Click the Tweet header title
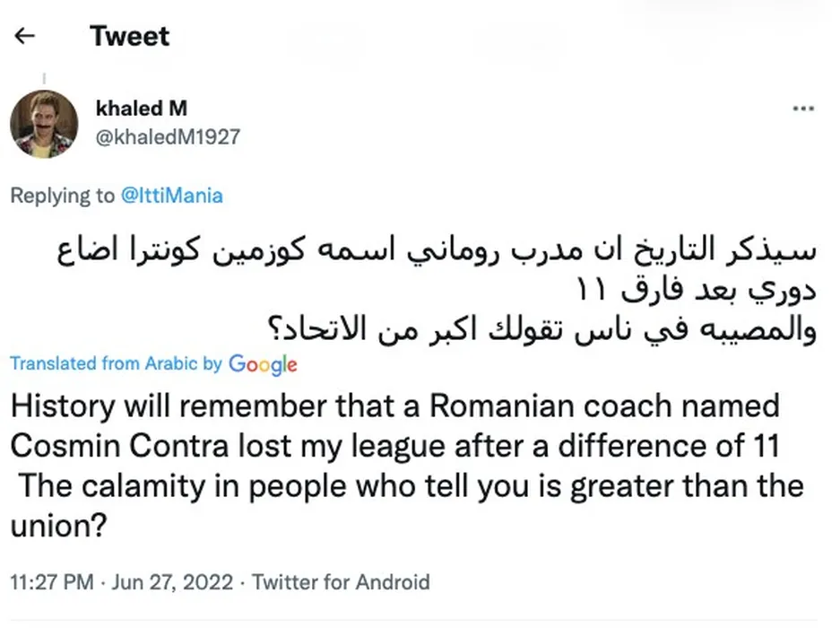The width and height of the screenshot is (840, 628). point(129,36)
